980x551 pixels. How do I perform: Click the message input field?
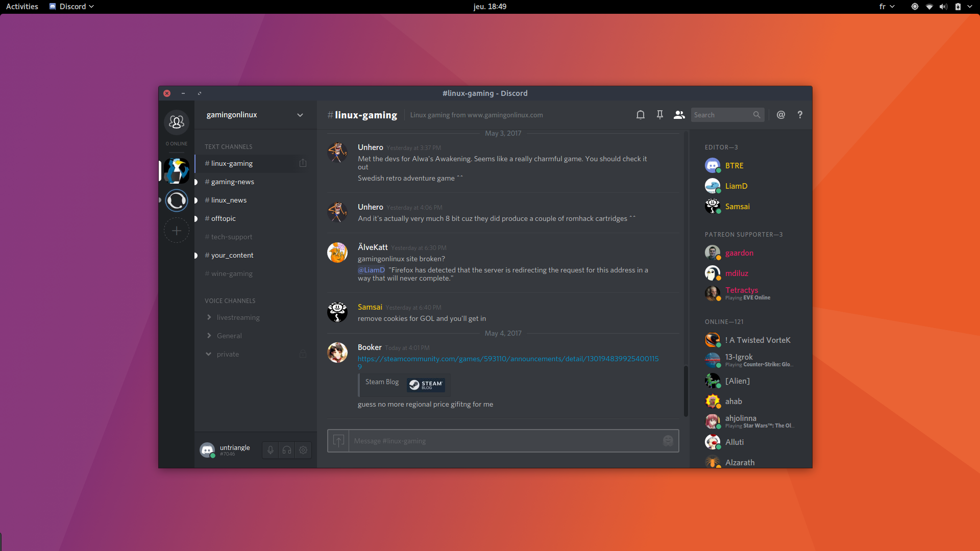click(503, 441)
